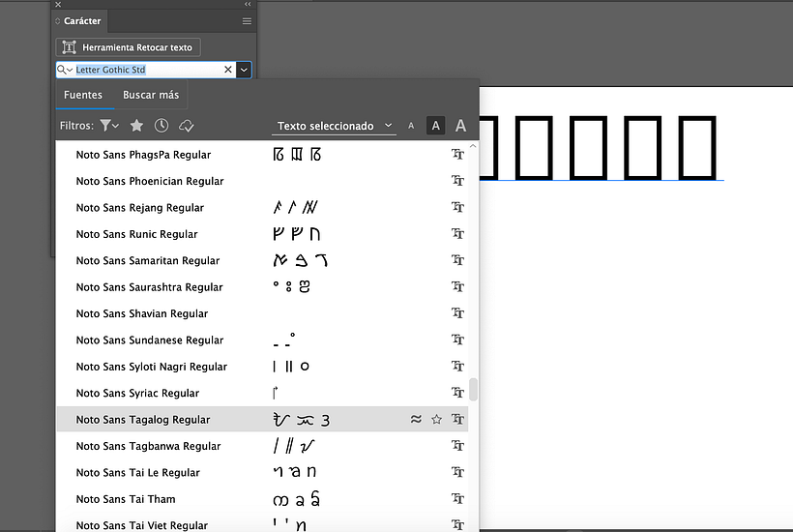Select medium sample preview size A
This screenshot has width=793, height=532.
(x=435, y=126)
